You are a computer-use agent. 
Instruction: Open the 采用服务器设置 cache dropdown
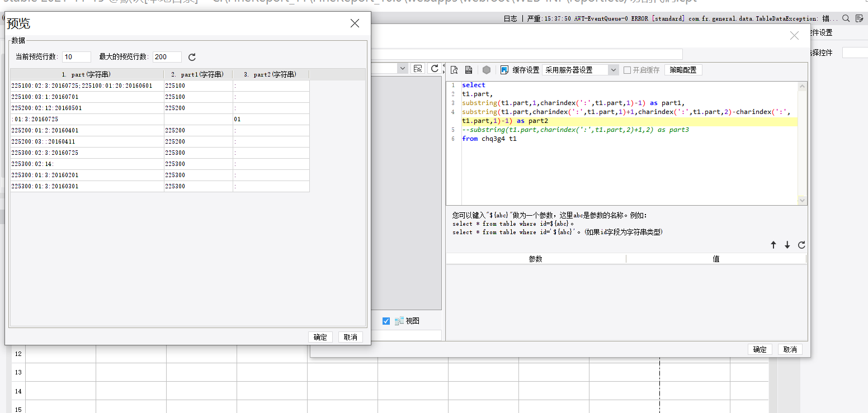click(x=581, y=70)
